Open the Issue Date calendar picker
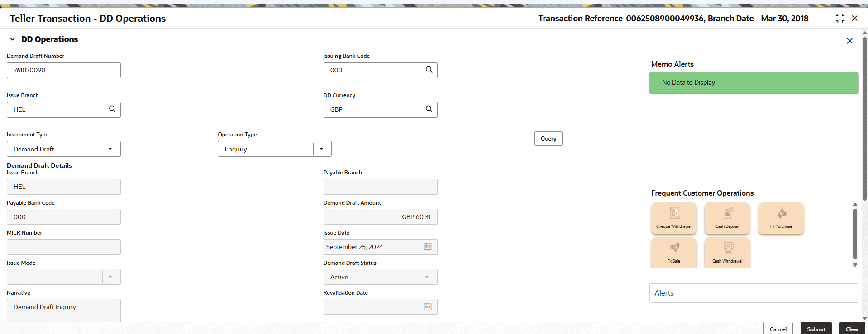This screenshot has height=334, width=868. tap(428, 246)
